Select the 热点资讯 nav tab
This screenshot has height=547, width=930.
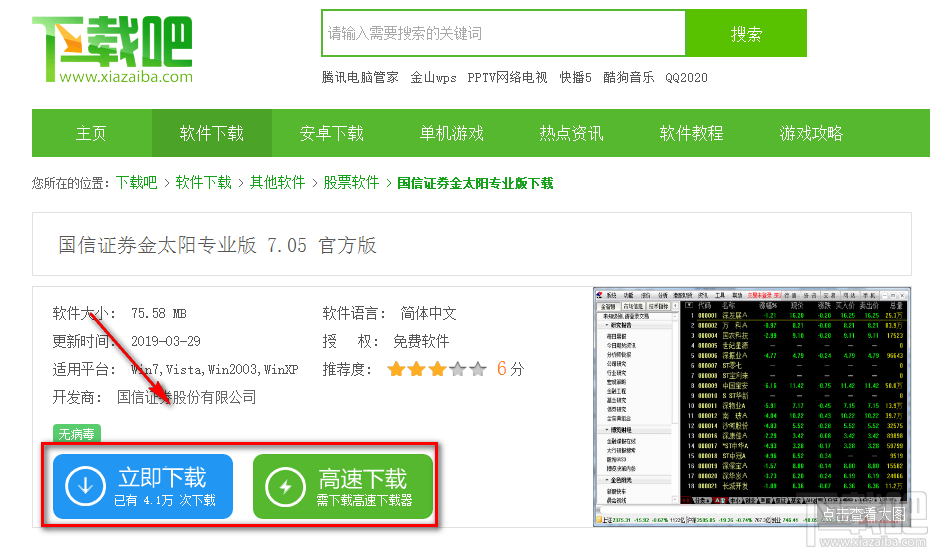coord(572,133)
